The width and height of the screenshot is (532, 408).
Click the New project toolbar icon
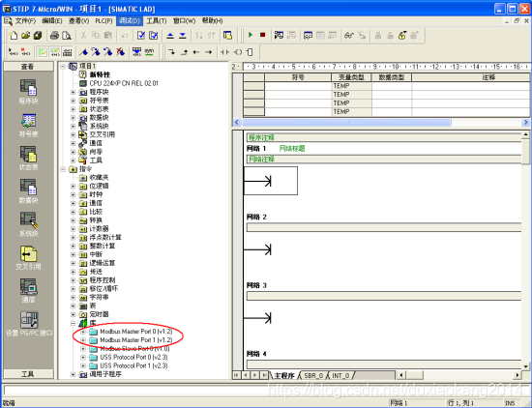[x=14, y=35]
